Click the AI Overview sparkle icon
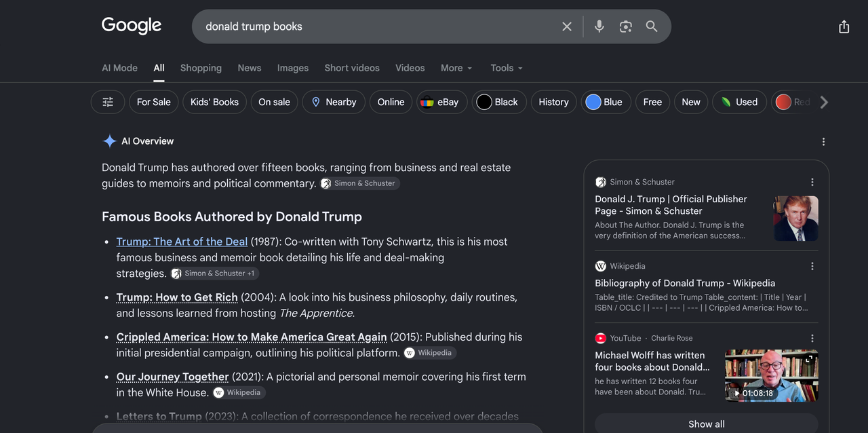 point(109,141)
